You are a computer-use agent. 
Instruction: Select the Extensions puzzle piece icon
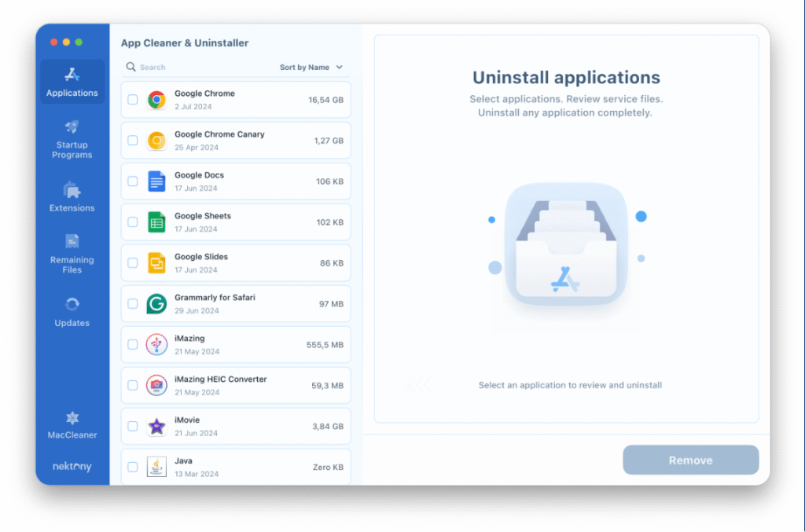pos(72,190)
